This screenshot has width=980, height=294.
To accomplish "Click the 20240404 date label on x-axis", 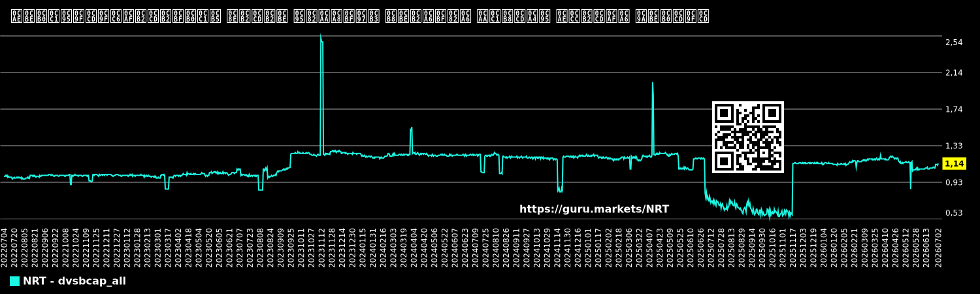I will coord(415,248).
